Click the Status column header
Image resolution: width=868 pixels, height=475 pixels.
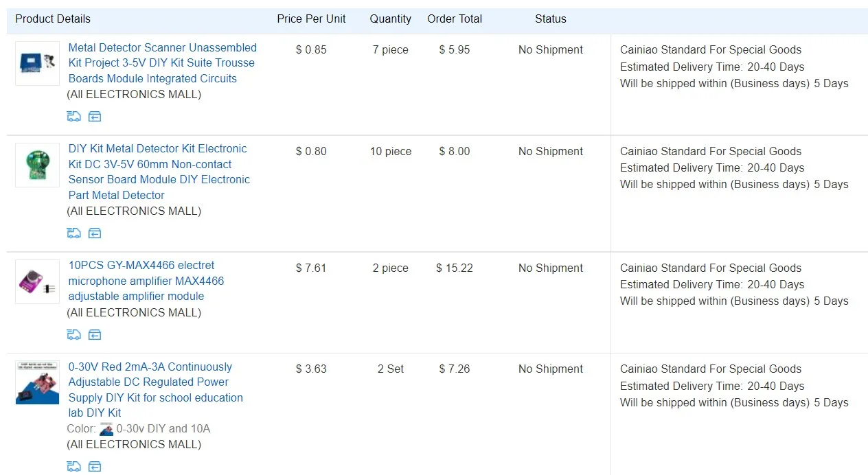(x=550, y=19)
